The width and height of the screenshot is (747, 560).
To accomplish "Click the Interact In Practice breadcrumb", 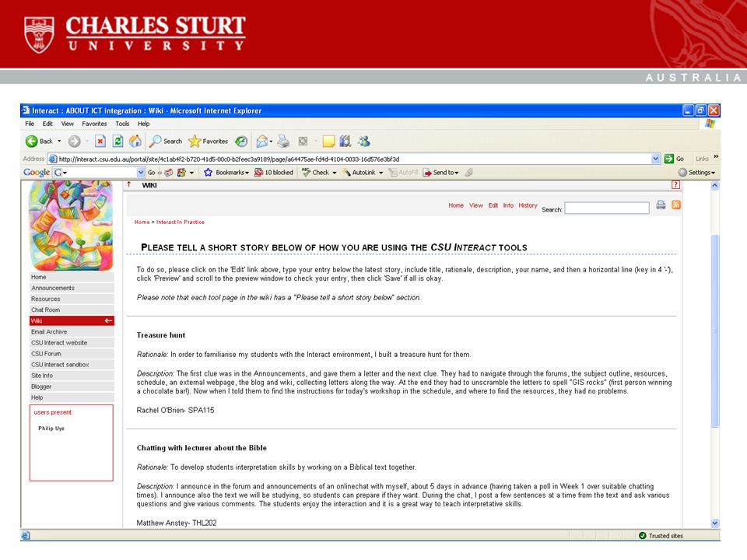I will (x=180, y=222).
